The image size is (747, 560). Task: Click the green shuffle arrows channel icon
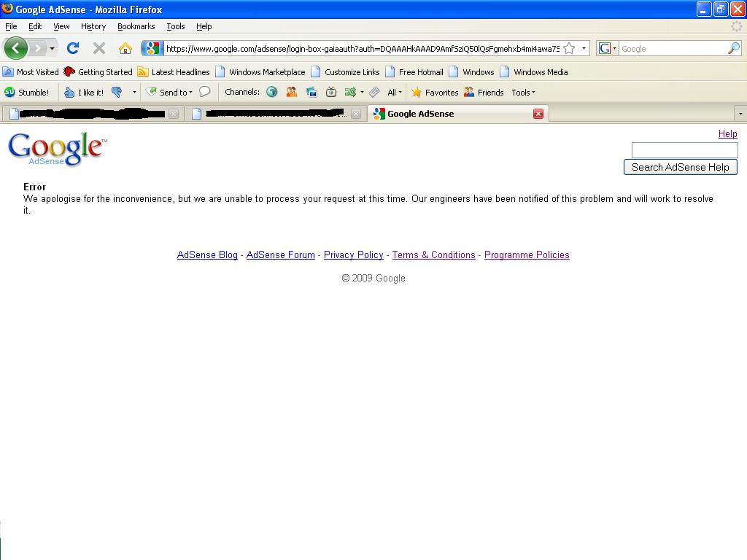coord(351,92)
